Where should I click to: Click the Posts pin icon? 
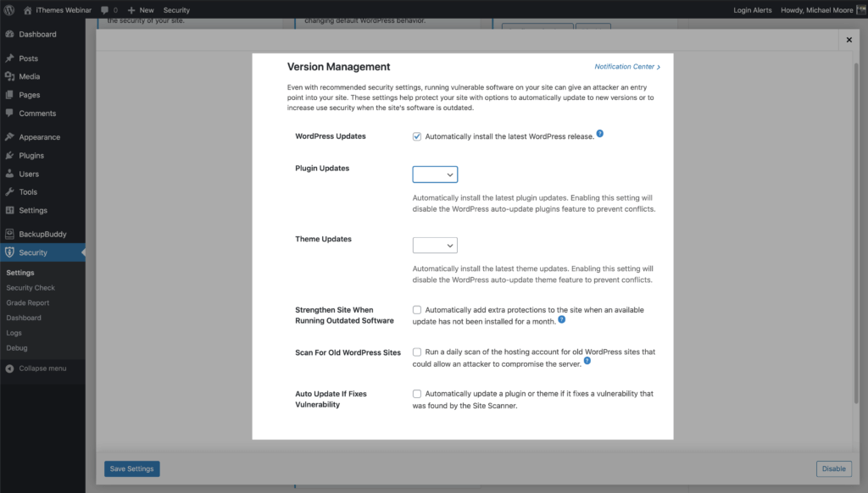click(9, 58)
